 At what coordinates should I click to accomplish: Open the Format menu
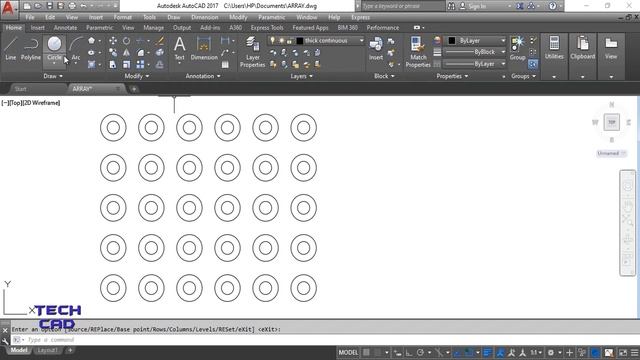[122, 17]
